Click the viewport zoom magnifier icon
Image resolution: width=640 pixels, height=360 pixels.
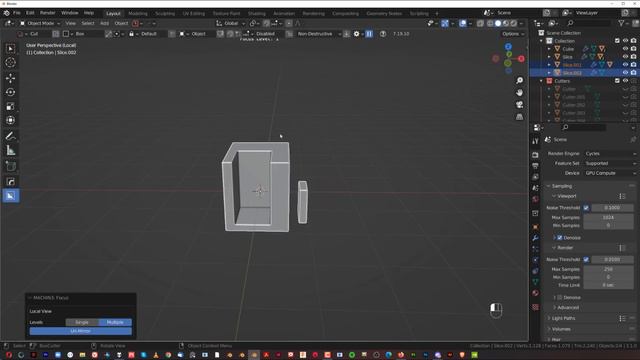(519, 80)
